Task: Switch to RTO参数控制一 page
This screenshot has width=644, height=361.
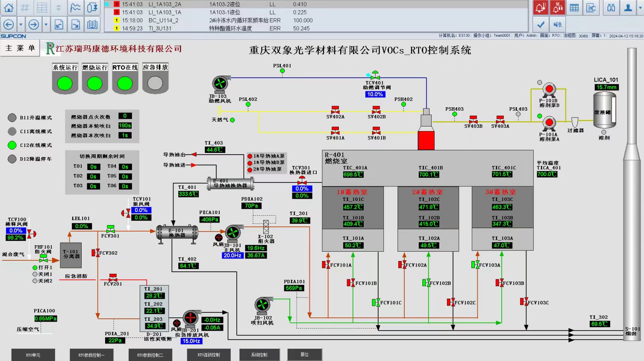Action: coord(91,355)
